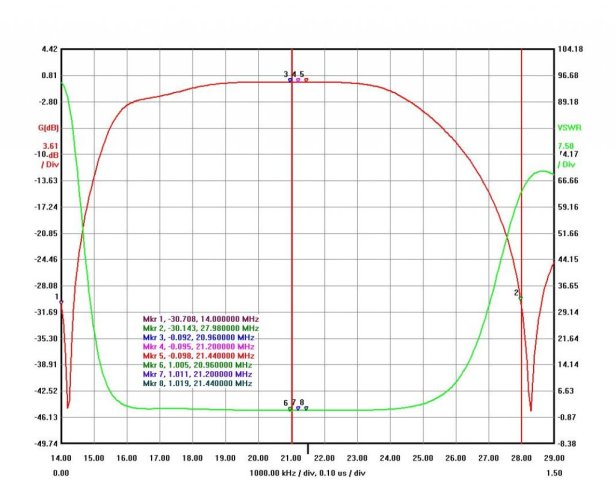The image size is (616, 493).
Task: Click the G[dB] left axis label
Action: [48, 127]
